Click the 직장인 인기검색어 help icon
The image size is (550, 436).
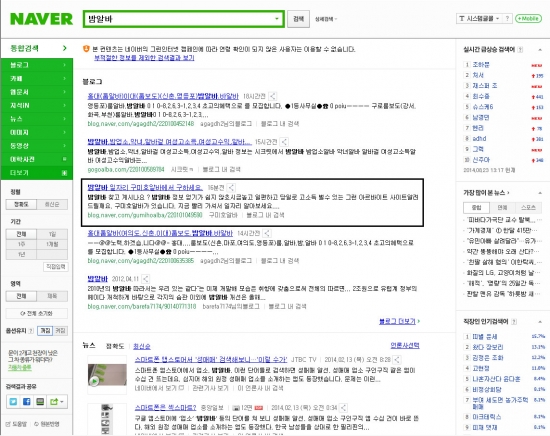[x=514, y=322]
